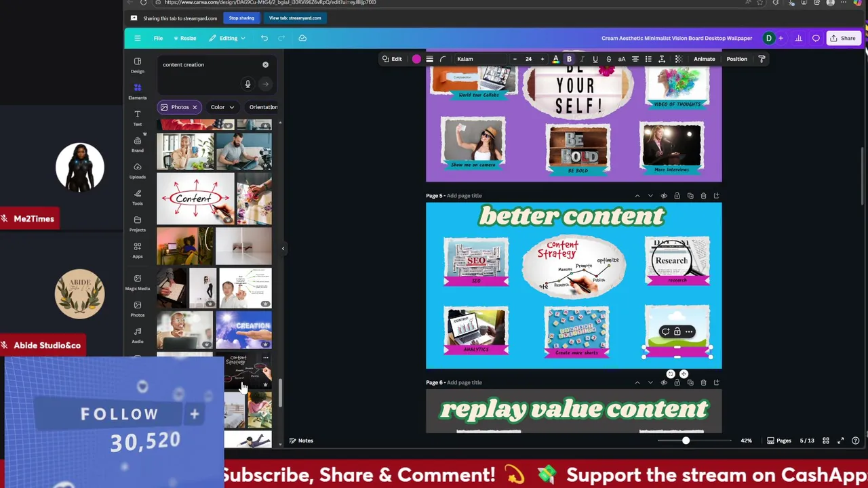Open the Brand panel in sidebar
Screen dimensions: 868x488
point(138,144)
